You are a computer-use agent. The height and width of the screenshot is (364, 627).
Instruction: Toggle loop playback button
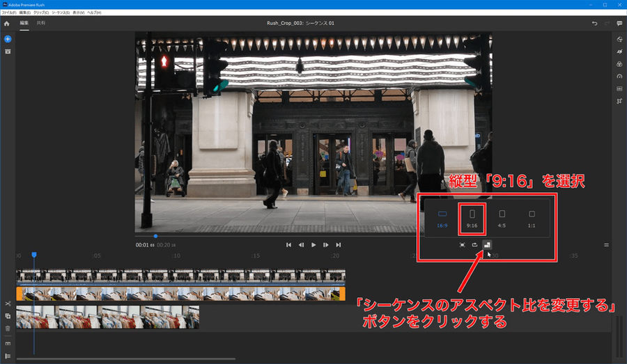pos(475,245)
